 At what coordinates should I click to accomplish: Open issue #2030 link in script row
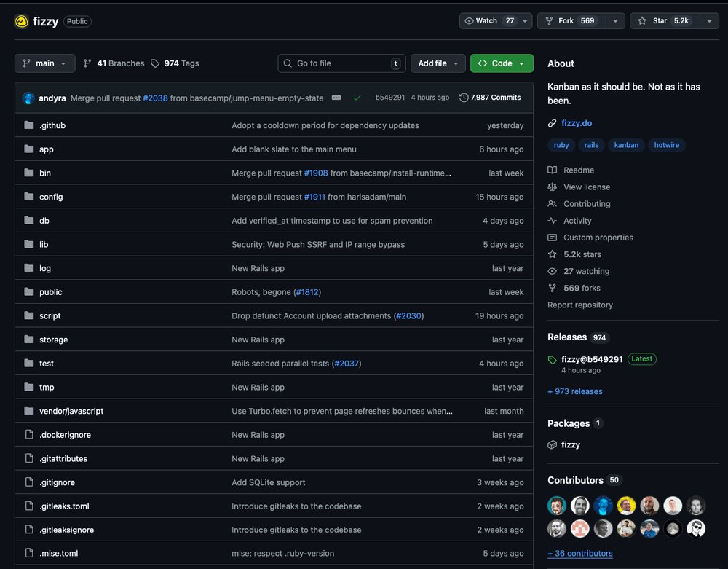408,316
